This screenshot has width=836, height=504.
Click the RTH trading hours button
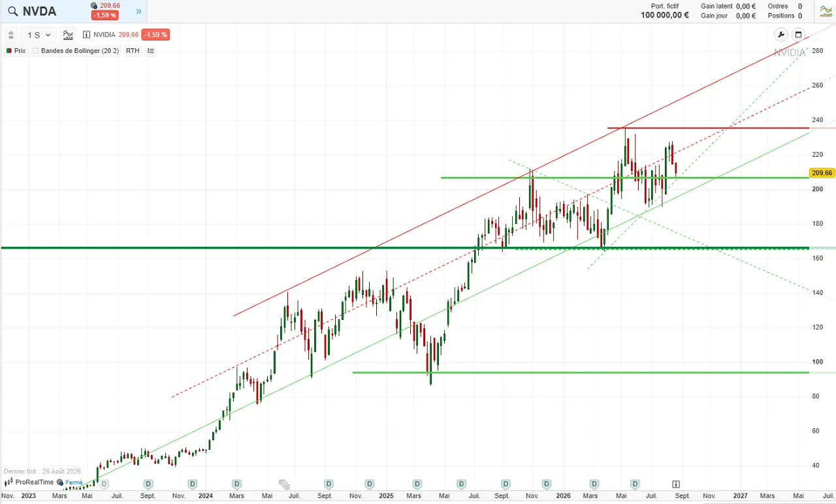pos(133,51)
